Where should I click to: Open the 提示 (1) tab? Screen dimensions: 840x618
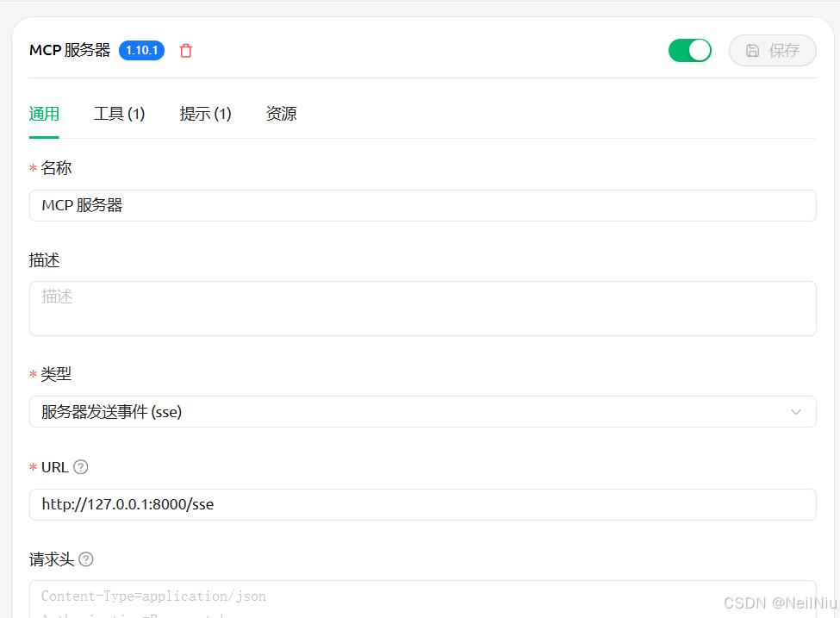(205, 113)
